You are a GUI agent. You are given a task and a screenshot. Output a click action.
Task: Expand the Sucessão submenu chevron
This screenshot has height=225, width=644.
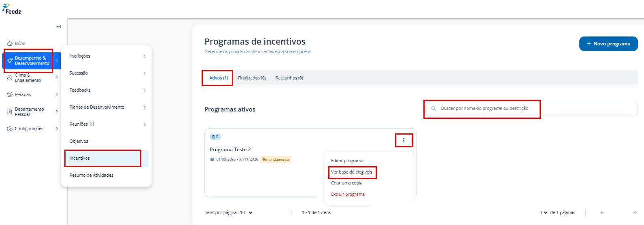(x=145, y=73)
